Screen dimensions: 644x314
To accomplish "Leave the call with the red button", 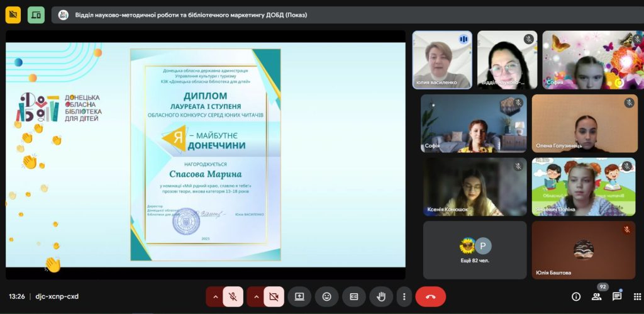I will pyautogui.click(x=431, y=296).
